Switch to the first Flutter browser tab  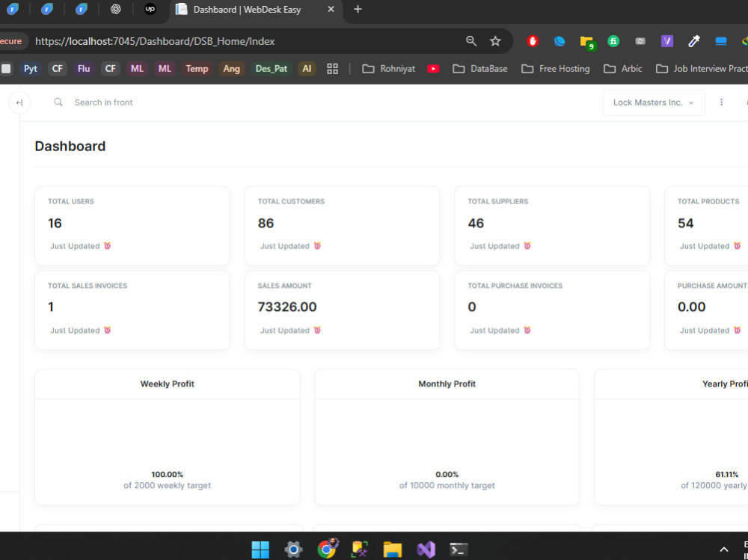tap(13, 9)
